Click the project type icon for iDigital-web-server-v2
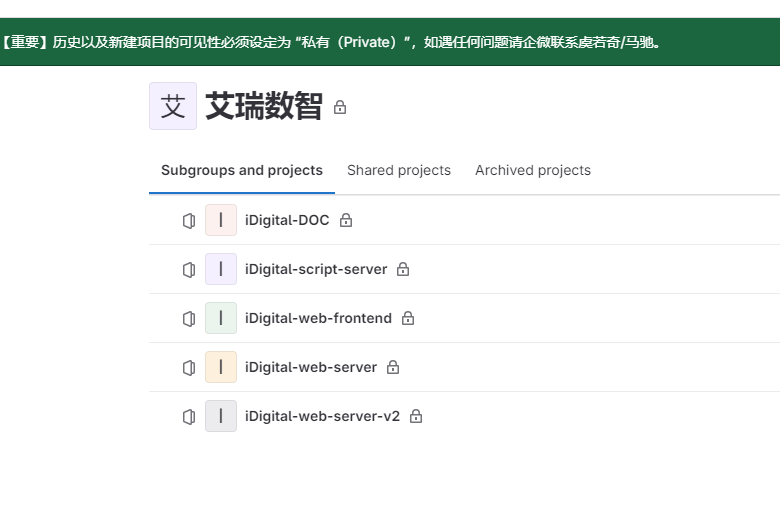The width and height of the screenshot is (780, 509). (189, 416)
